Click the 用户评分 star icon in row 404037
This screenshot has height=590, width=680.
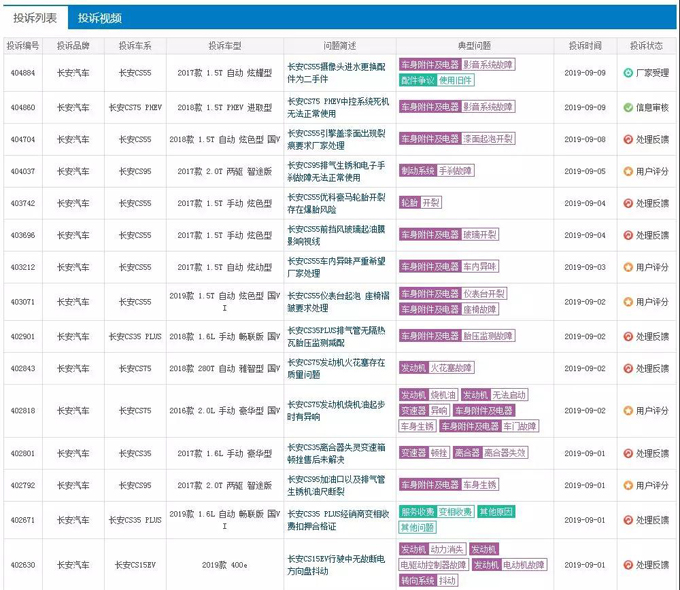(x=628, y=171)
